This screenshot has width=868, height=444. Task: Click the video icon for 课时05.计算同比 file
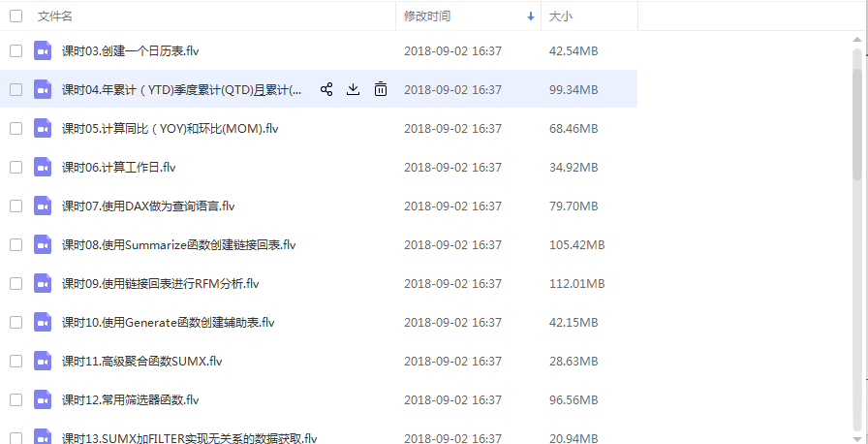(43, 128)
